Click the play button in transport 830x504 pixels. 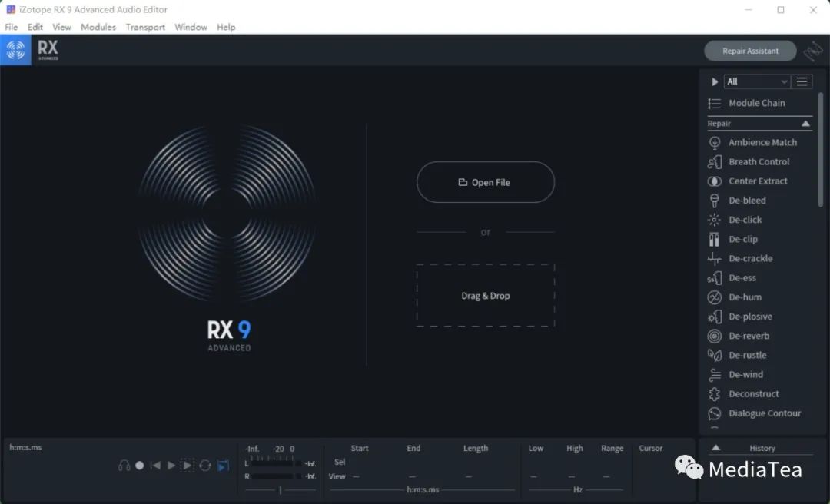point(171,466)
